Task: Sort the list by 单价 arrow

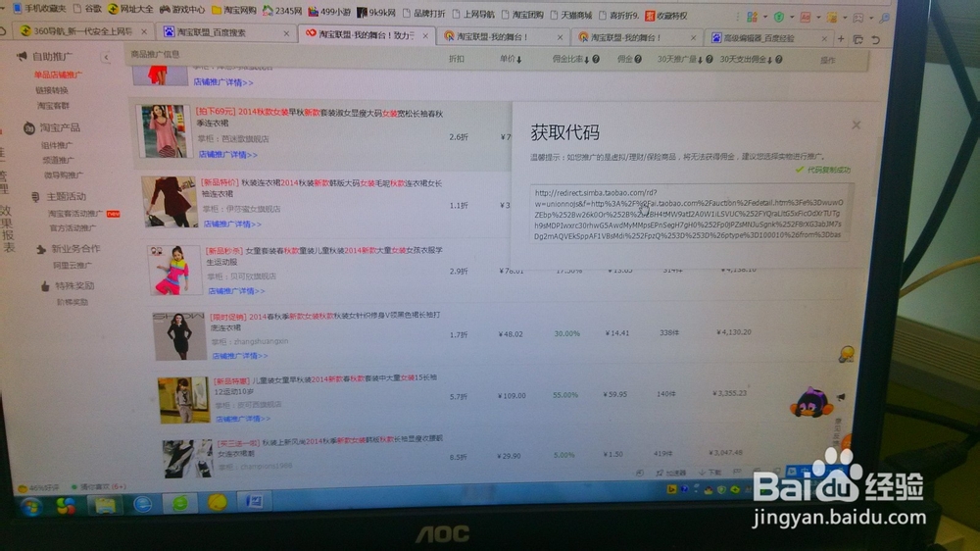Action: pos(519,60)
